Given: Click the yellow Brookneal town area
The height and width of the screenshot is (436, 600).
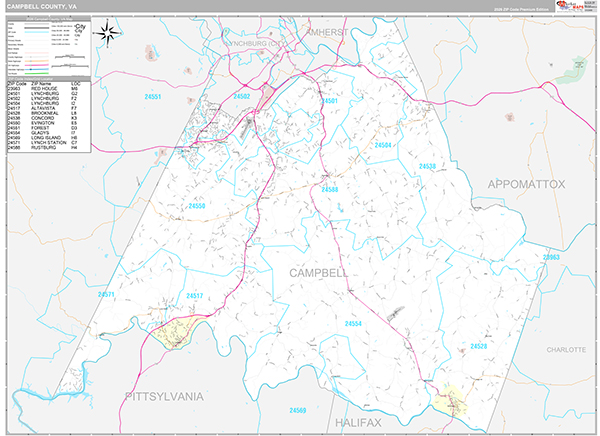Looking at the screenshot, I should click(451, 402).
